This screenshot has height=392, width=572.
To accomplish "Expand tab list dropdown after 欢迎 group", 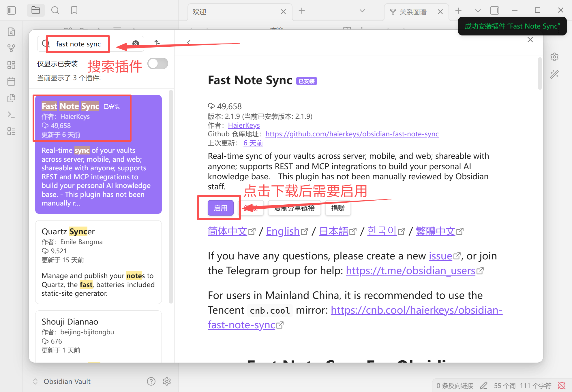I will tap(362, 11).
